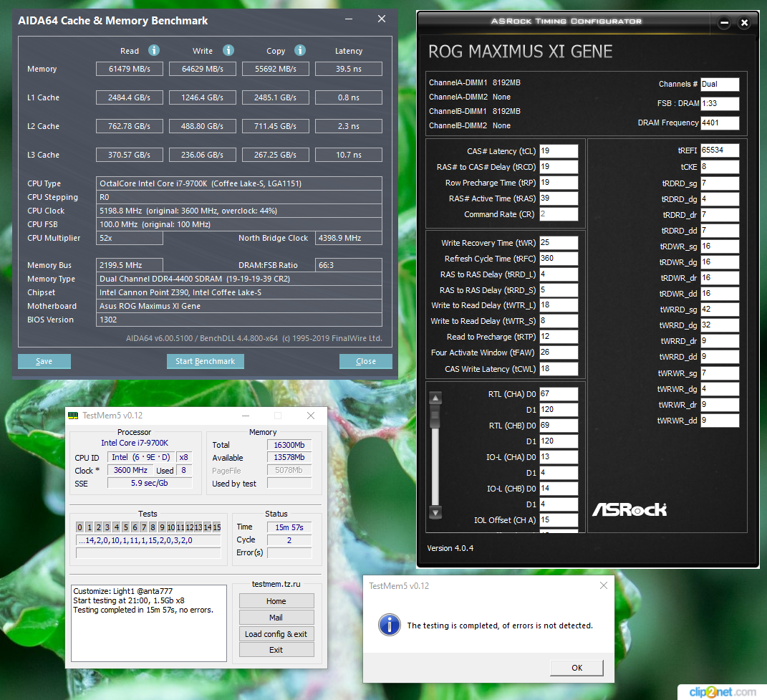The height and width of the screenshot is (700, 767).
Task: Minimize the TestMem5 main window
Action: [x=246, y=416]
